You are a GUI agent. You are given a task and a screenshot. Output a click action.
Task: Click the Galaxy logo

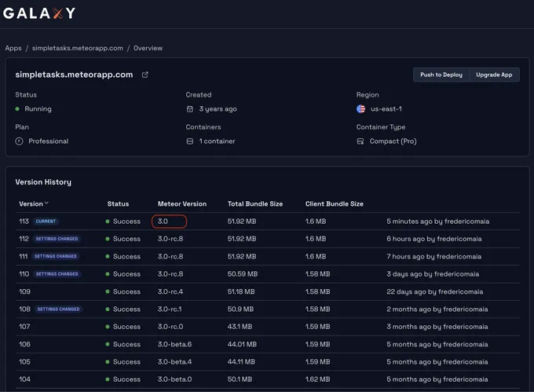coord(39,13)
